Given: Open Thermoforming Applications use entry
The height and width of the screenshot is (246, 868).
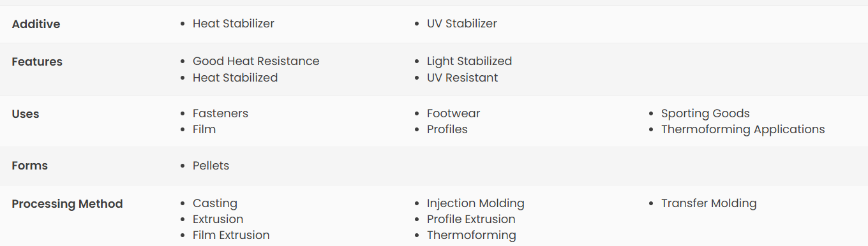Looking at the screenshot, I should point(743,129).
